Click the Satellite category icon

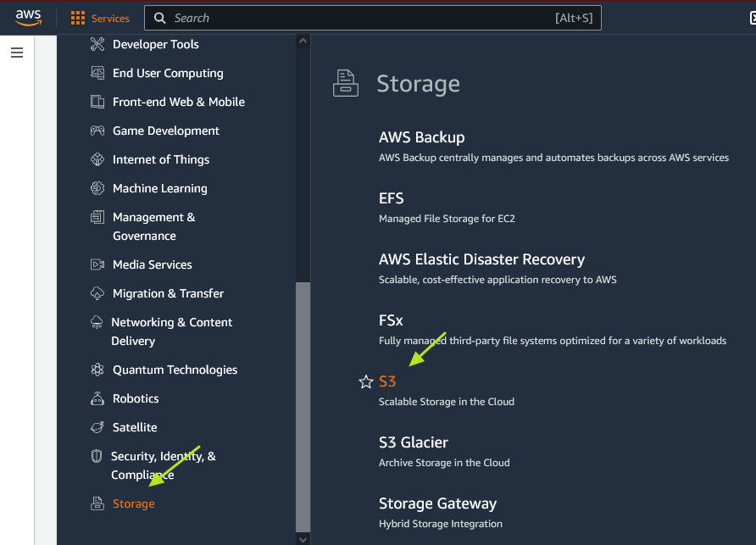97,427
